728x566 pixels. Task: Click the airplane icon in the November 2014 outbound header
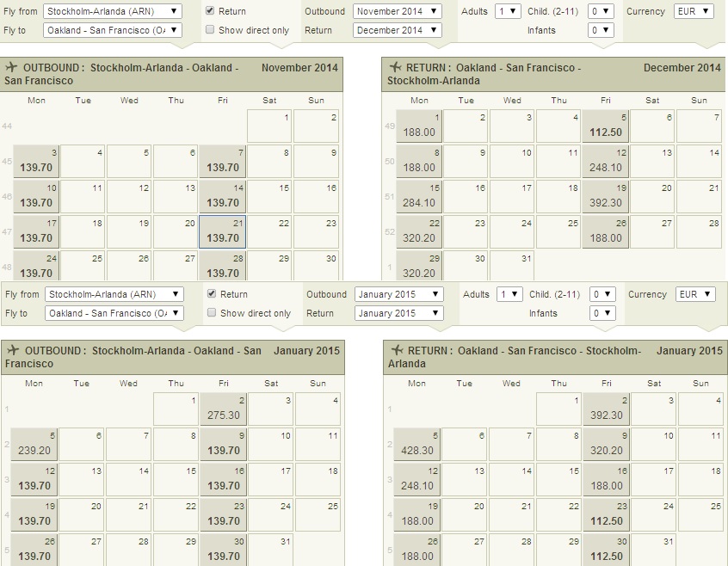coord(12,68)
